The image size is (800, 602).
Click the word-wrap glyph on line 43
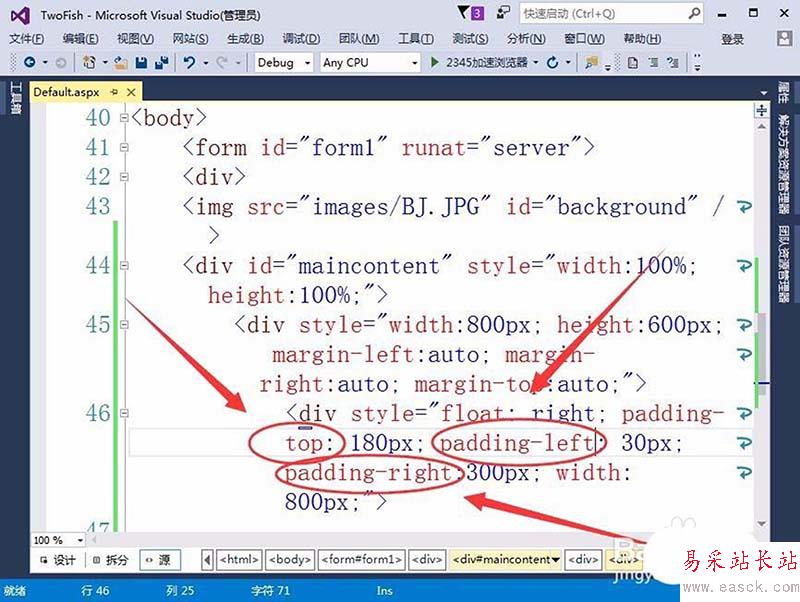(744, 207)
